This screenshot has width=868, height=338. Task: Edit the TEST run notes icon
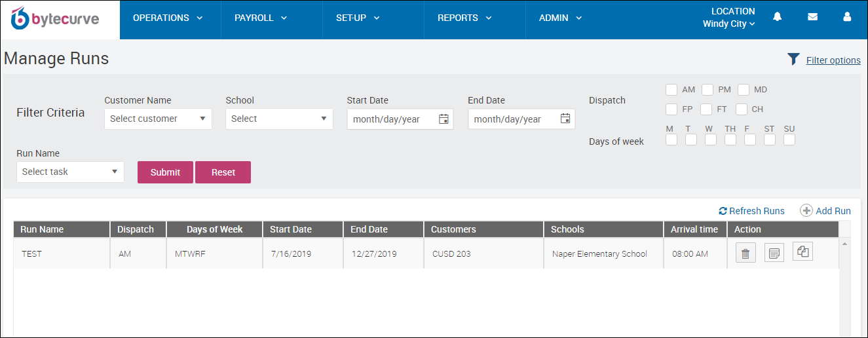[774, 254]
